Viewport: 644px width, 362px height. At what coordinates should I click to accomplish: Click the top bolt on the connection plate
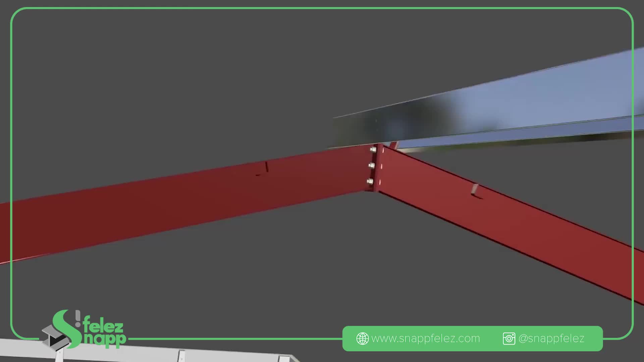(373, 149)
